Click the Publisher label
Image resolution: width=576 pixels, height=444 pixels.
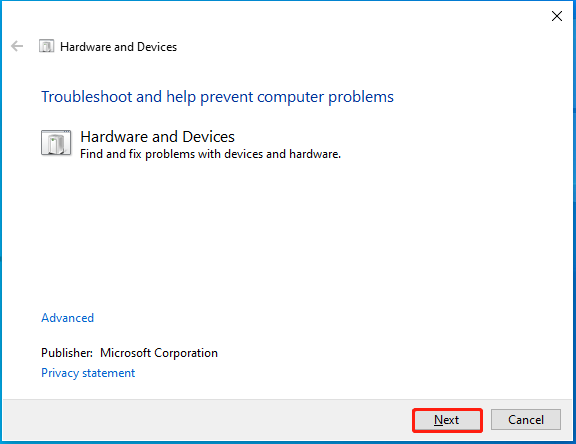click(67, 353)
